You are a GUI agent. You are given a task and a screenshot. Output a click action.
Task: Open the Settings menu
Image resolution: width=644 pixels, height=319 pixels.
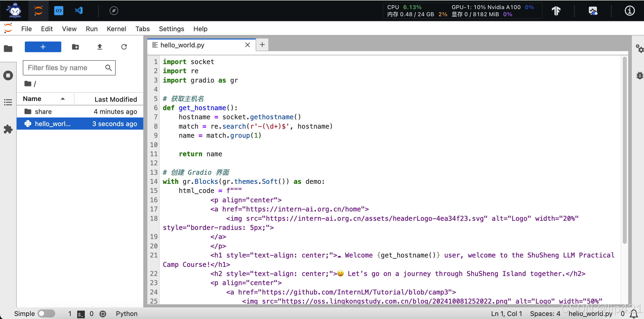tap(171, 29)
